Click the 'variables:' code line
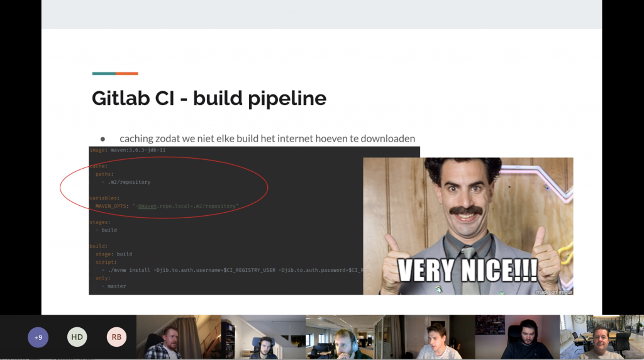 click(x=105, y=198)
